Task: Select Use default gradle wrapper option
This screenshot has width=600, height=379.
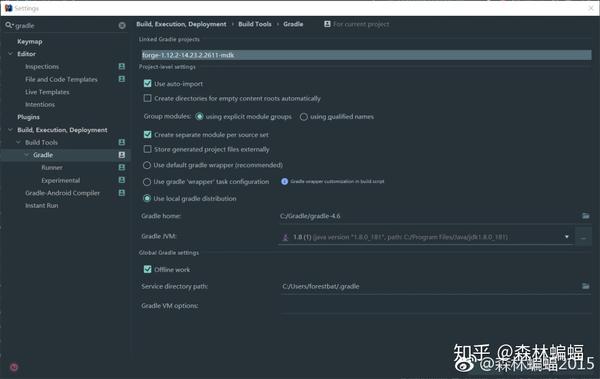Action: [x=147, y=165]
